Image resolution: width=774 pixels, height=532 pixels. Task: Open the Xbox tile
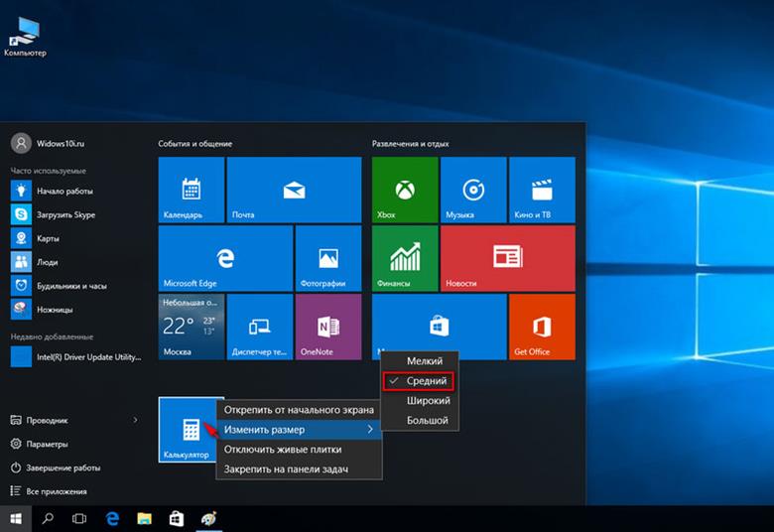pos(405,190)
